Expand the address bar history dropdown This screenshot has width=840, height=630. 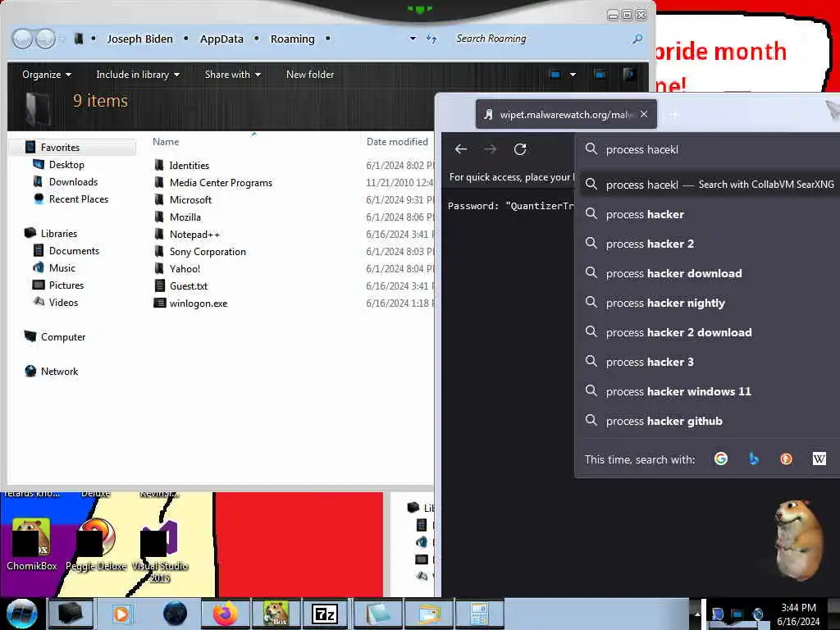click(413, 39)
